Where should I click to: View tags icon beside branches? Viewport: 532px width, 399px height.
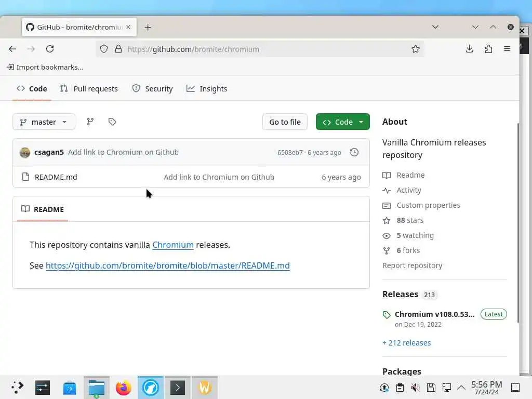click(x=112, y=122)
